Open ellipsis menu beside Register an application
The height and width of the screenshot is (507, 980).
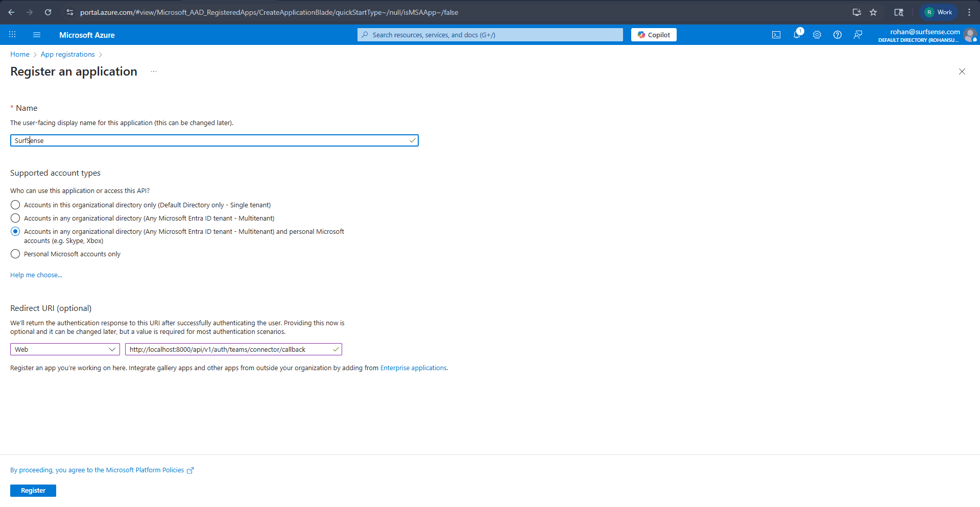tap(153, 71)
